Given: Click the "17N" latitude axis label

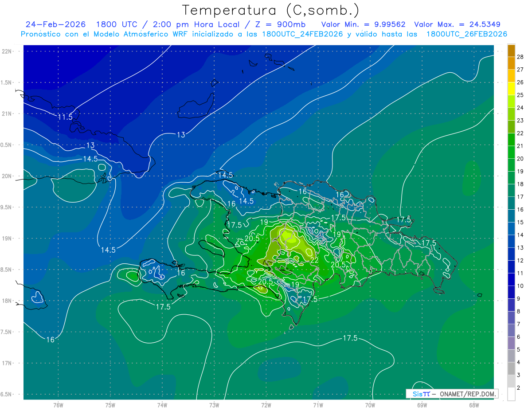Looking at the screenshot, I should tap(7, 363).
